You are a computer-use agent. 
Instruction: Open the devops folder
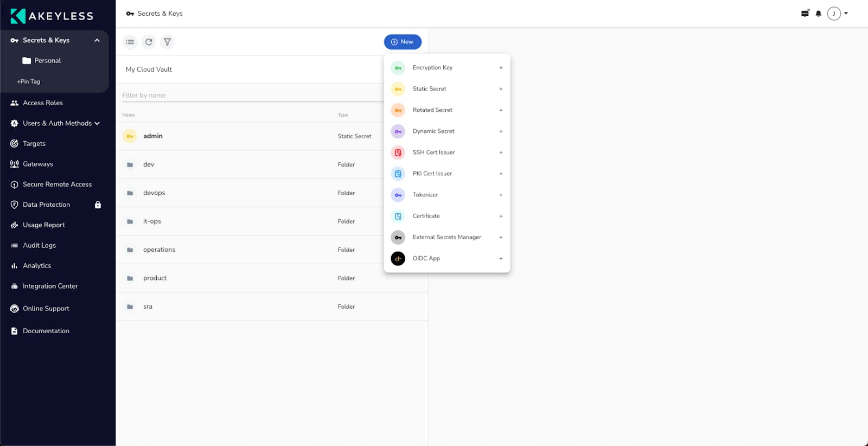point(154,193)
